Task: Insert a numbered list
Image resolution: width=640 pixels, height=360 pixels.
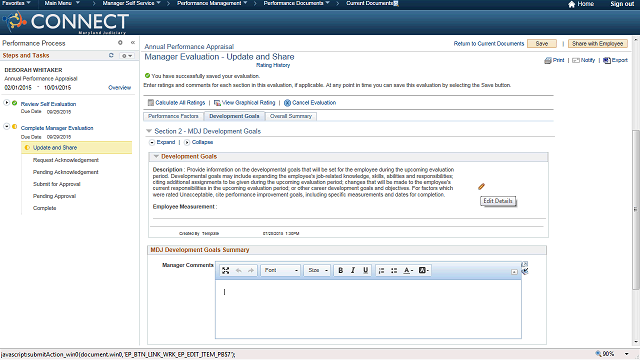Action: click(x=381, y=270)
